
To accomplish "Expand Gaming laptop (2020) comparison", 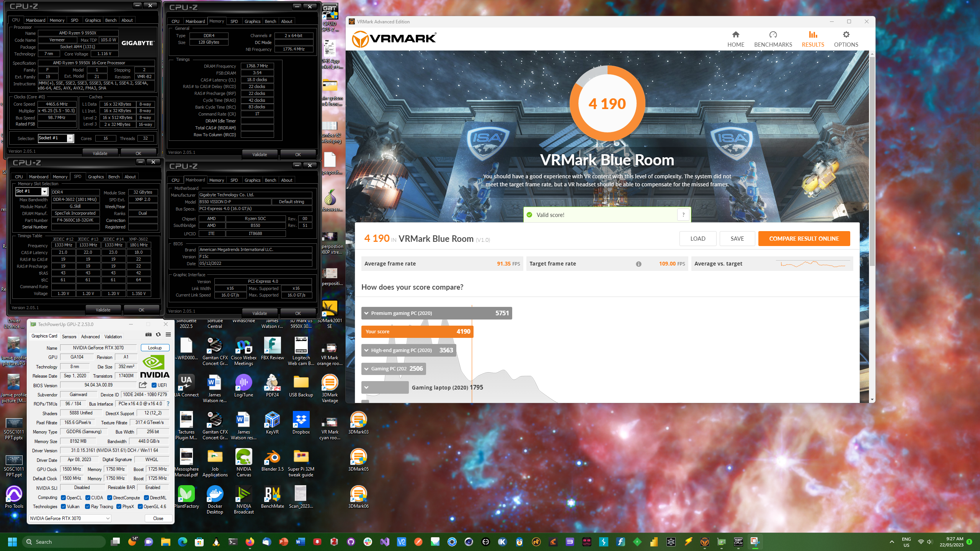I will pos(385,387).
